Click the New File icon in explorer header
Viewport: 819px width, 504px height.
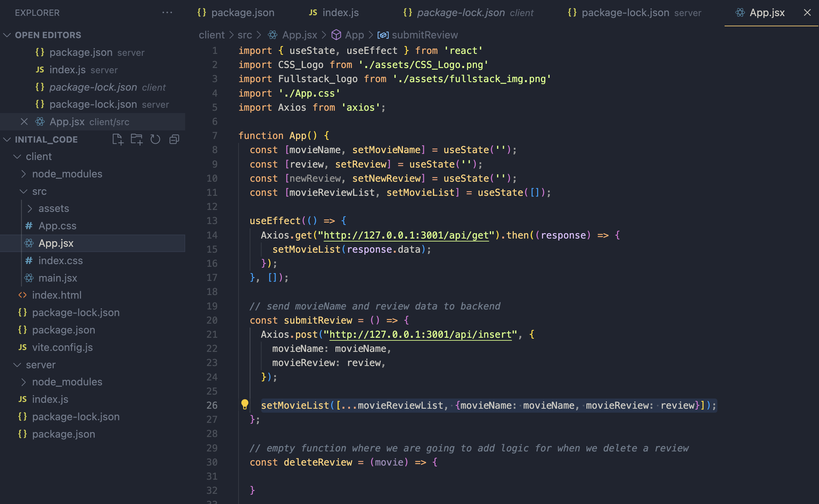[x=117, y=139]
